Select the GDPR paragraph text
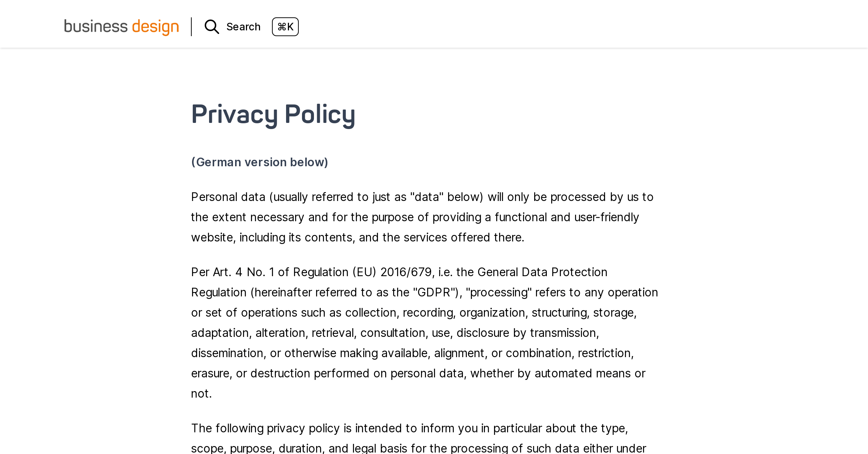Screen dimensions: 868x454 pyautogui.click(x=423, y=333)
